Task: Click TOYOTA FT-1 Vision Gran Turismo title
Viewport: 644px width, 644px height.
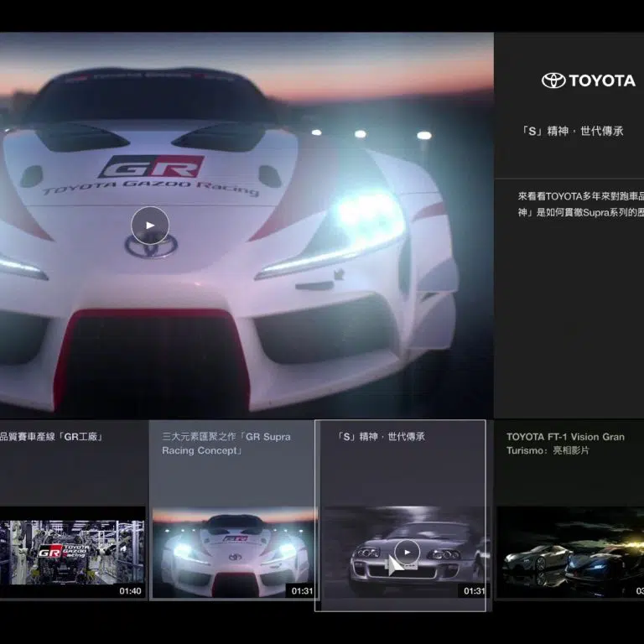Action: click(565, 444)
